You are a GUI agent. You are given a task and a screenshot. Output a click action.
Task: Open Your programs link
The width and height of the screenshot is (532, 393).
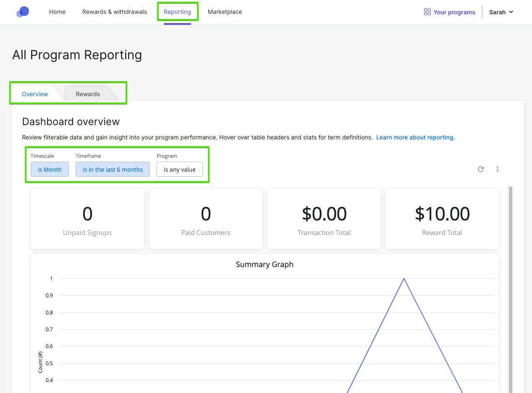[449, 12]
